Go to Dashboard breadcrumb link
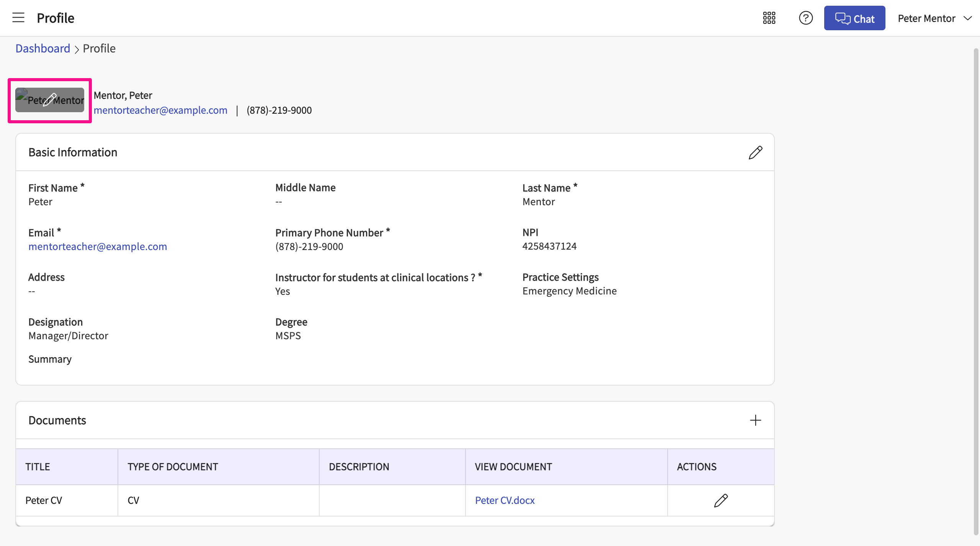 43,49
